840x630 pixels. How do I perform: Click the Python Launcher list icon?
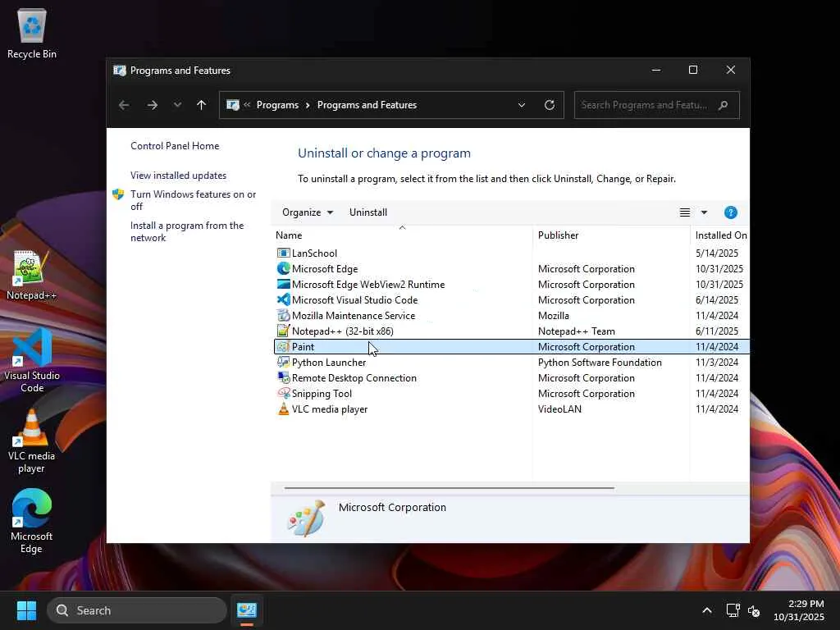click(283, 362)
